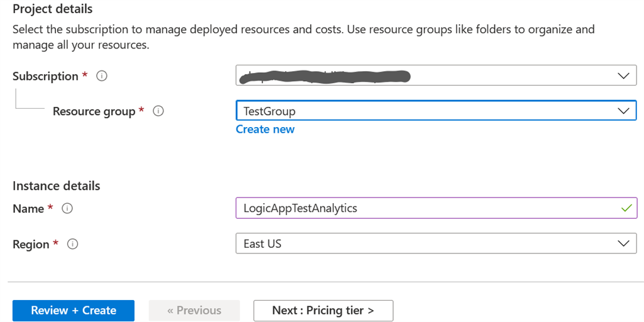Click the Create new resource group link
Viewport: 644px width, 322px height.
pos(265,130)
